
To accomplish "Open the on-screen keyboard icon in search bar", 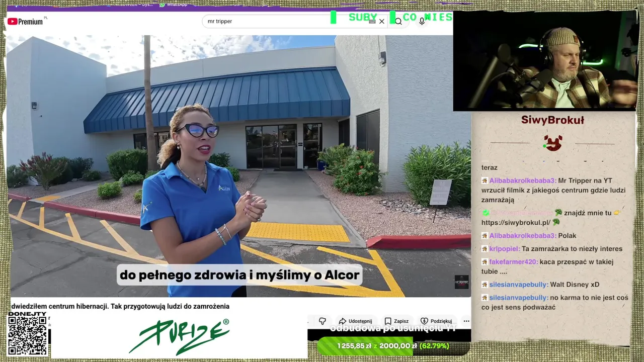I will click(372, 21).
